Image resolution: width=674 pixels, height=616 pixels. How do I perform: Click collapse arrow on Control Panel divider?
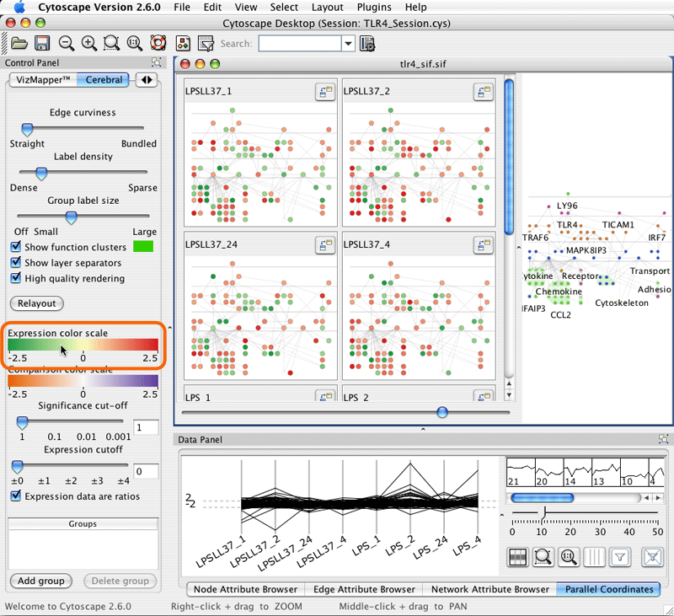170,328
